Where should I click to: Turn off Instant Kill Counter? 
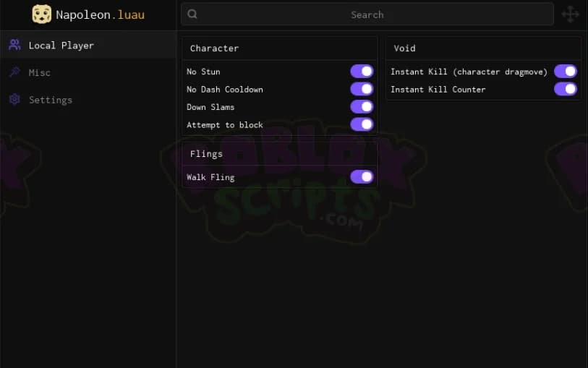coord(566,89)
